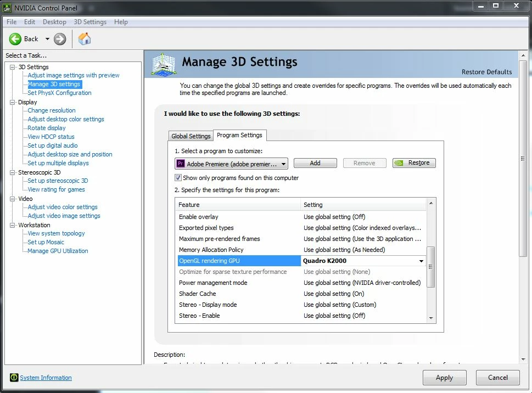This screenshot has height=393, width=532.
Task: Open 'Set up digital audio'
Action: pyautogui.click(x=53, y=145)
